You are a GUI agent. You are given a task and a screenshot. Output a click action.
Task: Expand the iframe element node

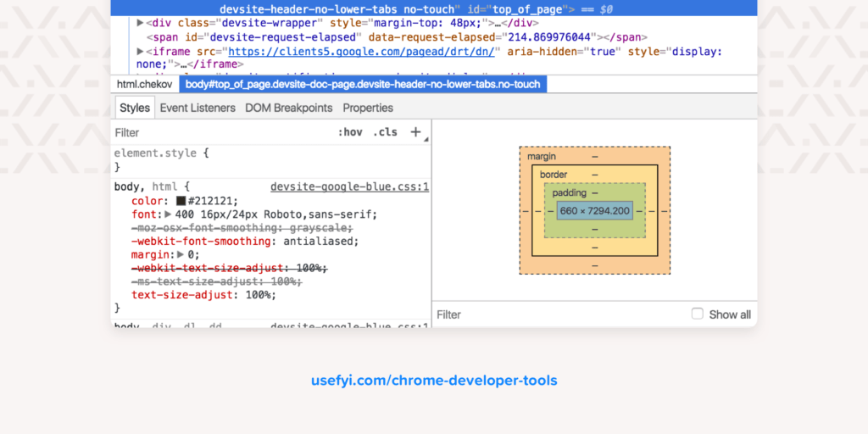click(x=141, y=52)
